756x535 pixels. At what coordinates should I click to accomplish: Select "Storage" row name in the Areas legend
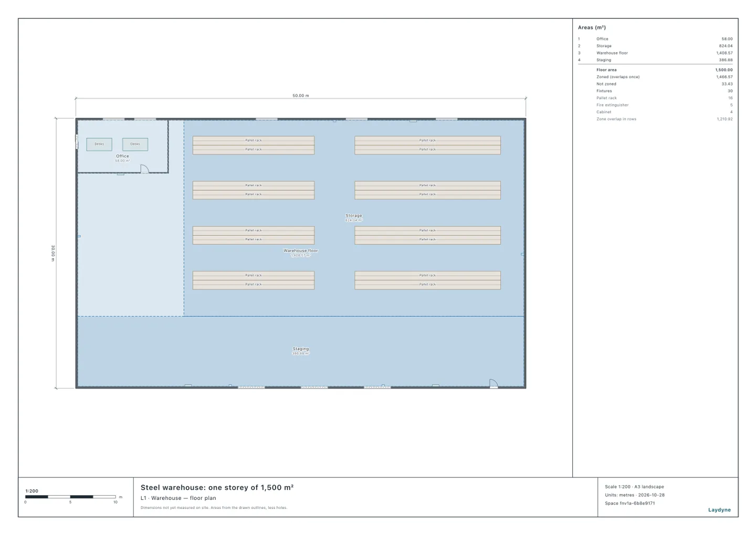[x=604, y=46]
